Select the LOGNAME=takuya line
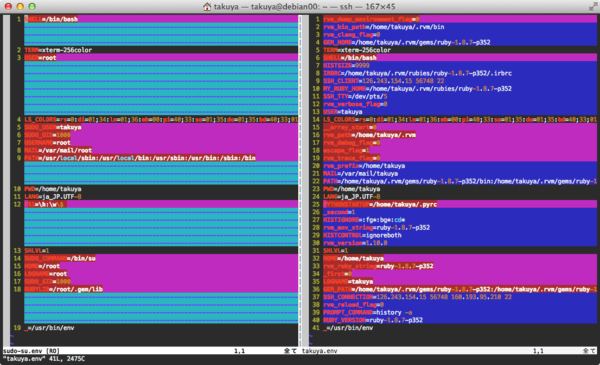Screen dimensions: 600x365 tap(348, 282)
